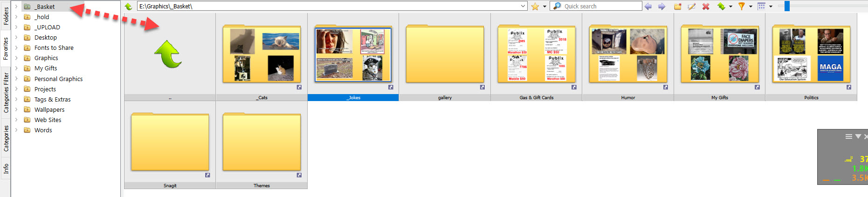Open the view mode dropdown arrow
This screenshot has height=197, width=868.
pyautogui.click(x=771, y=7)
